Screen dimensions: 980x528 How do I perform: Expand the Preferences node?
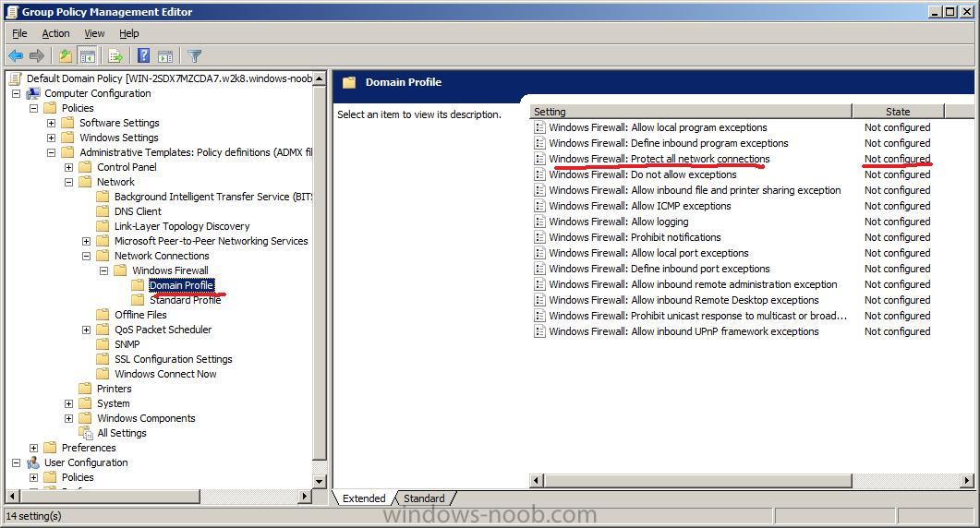[x=34, y=448]
